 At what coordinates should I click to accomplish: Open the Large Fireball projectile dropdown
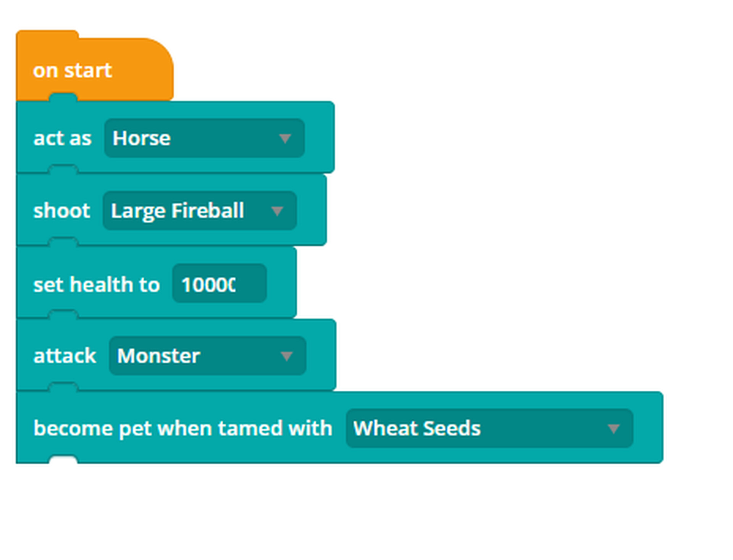183,211
